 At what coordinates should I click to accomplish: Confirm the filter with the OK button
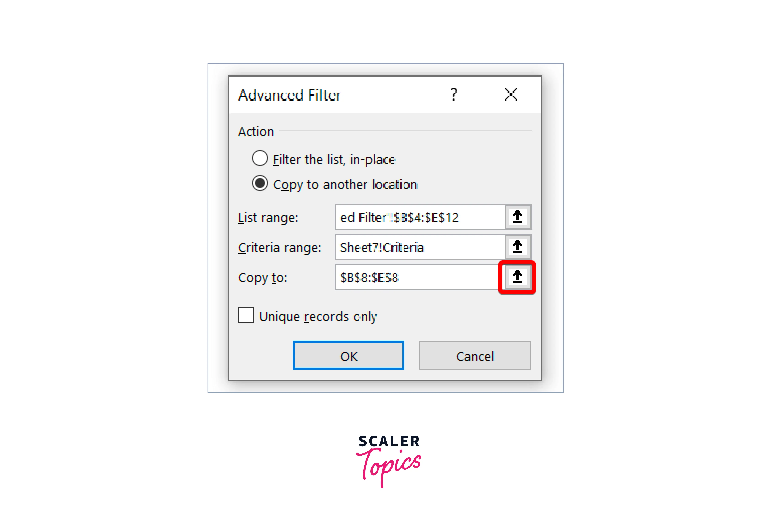point(348,355)
